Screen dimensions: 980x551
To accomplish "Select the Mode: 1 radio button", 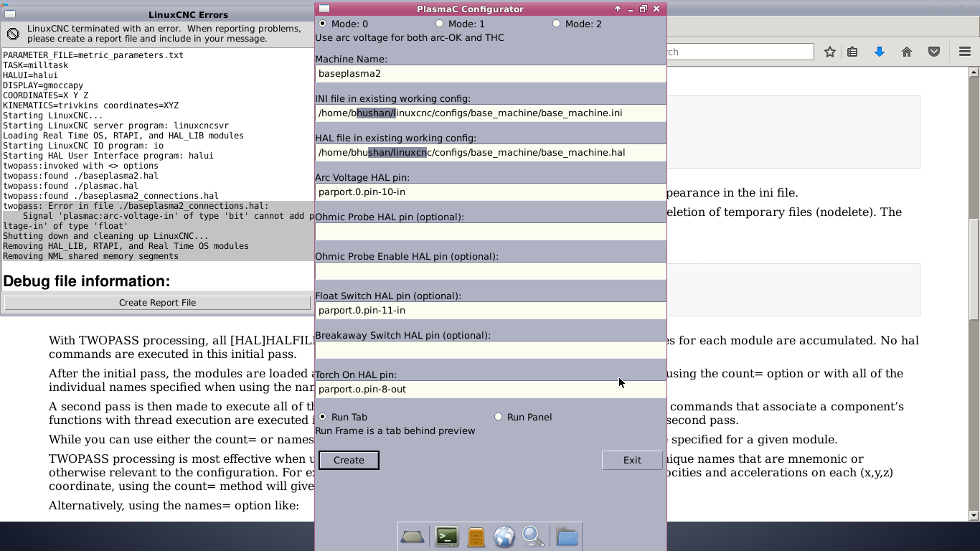I will tap(439, 24).
